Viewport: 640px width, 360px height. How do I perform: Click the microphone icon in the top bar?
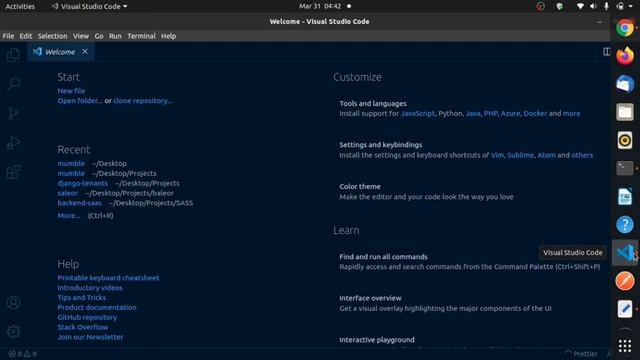607,7
